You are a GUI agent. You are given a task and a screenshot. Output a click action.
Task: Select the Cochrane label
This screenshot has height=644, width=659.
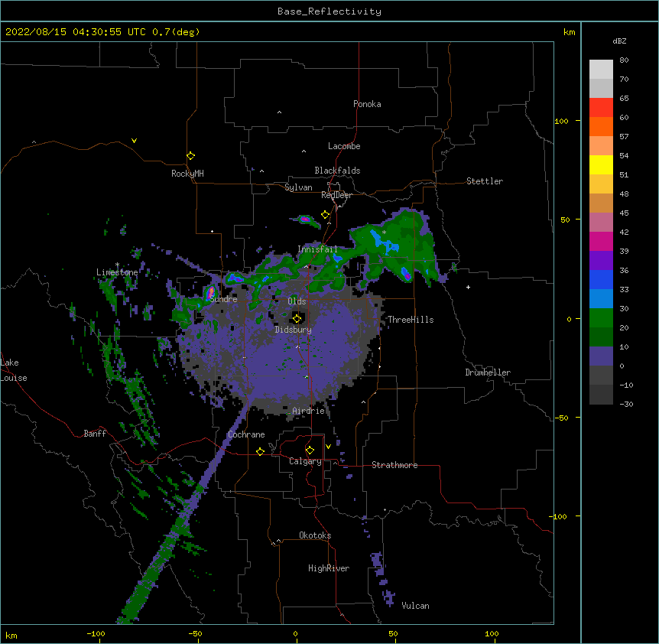(246, 434)
